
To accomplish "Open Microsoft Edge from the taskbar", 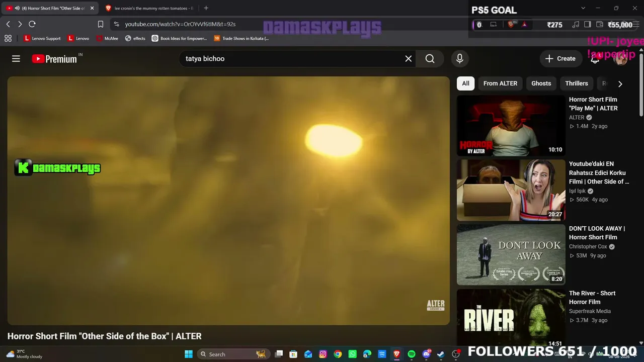I will (367, 354).
